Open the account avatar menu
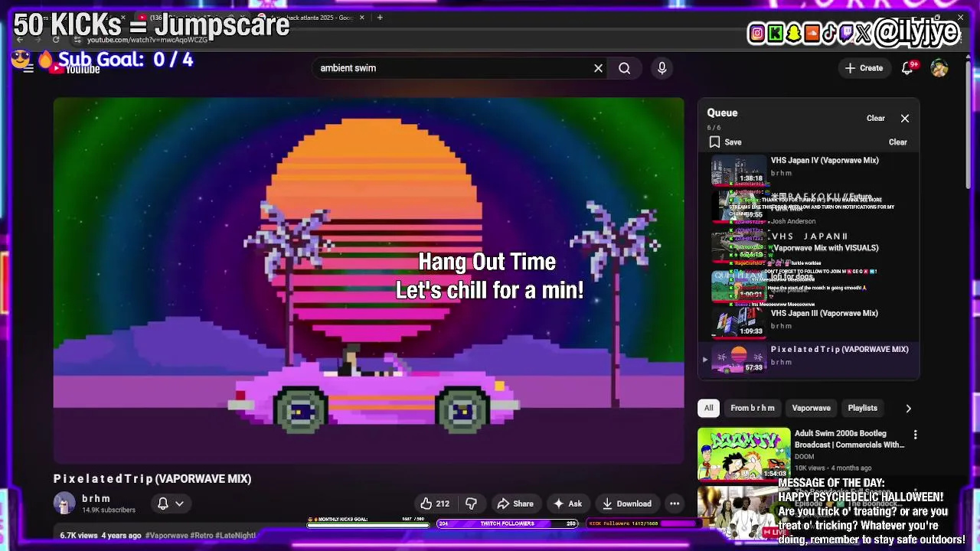Screen dimensions: 980x551 pyautogui.click(x=939, y=68)
